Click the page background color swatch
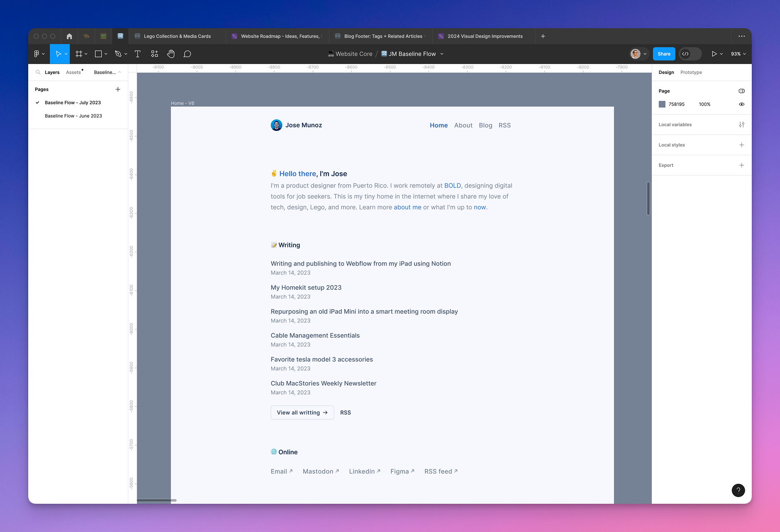Screen dimensions: 780x532 tap(662, 104)
